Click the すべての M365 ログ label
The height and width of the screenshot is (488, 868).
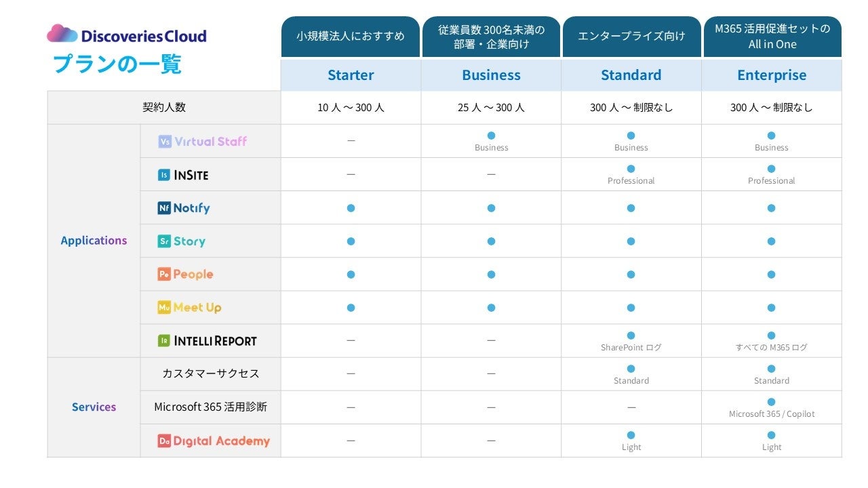coord(772,348)
